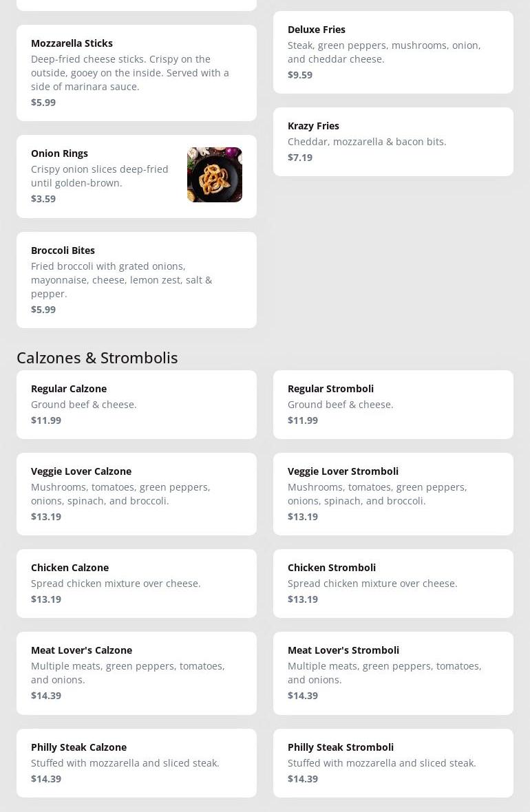The height and width of the screenshot is (812, 530).
Task: Choose the Philly Steak Calzone
Action: point(136,763)
